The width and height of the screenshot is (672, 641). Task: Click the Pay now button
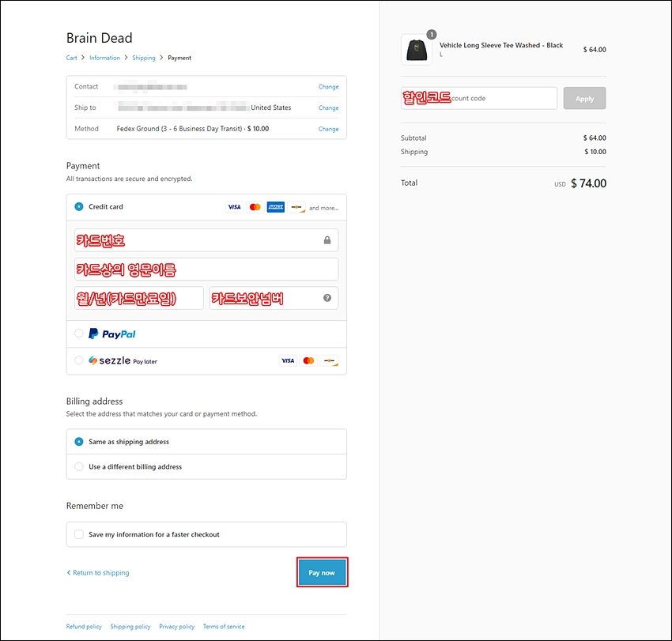322,572
